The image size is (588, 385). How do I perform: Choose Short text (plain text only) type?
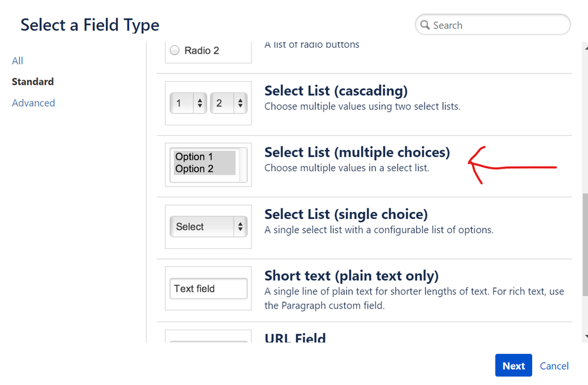tap(351, 276)
